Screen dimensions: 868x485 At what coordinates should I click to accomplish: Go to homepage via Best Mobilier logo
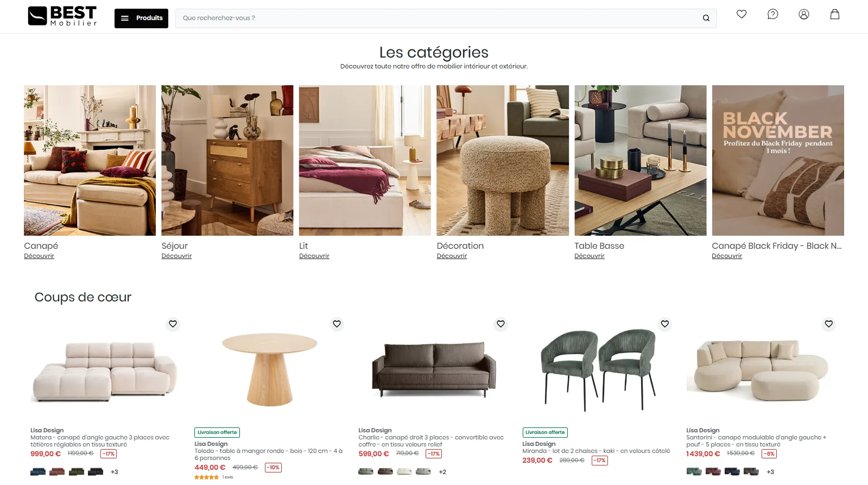pyautogui.click(x=62, y=16)
